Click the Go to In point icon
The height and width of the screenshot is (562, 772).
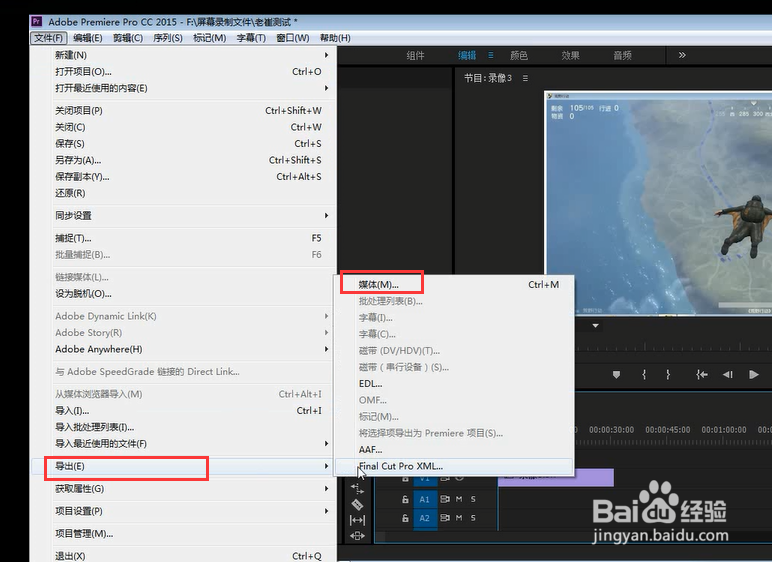pos(702,375)
